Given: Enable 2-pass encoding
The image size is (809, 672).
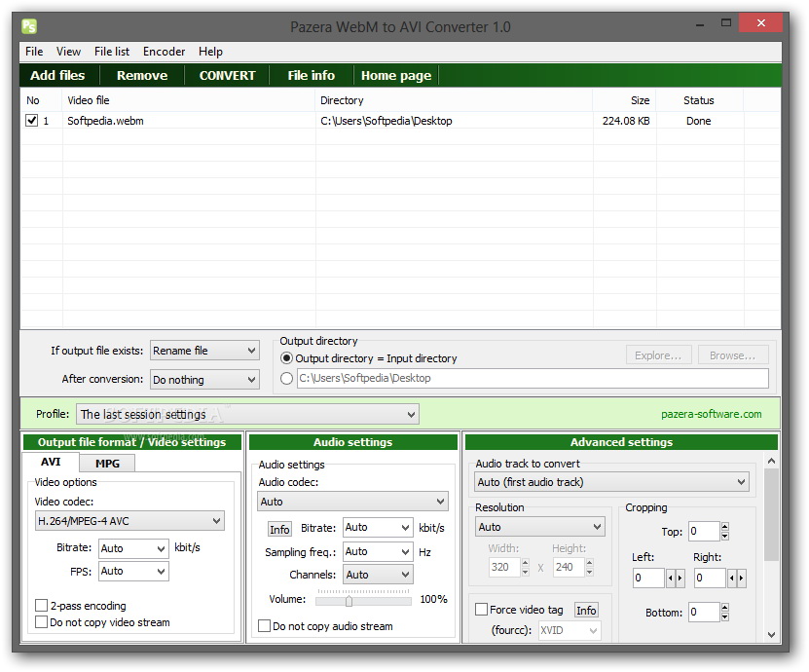Looking at the screenshot, I should [41, 605].
